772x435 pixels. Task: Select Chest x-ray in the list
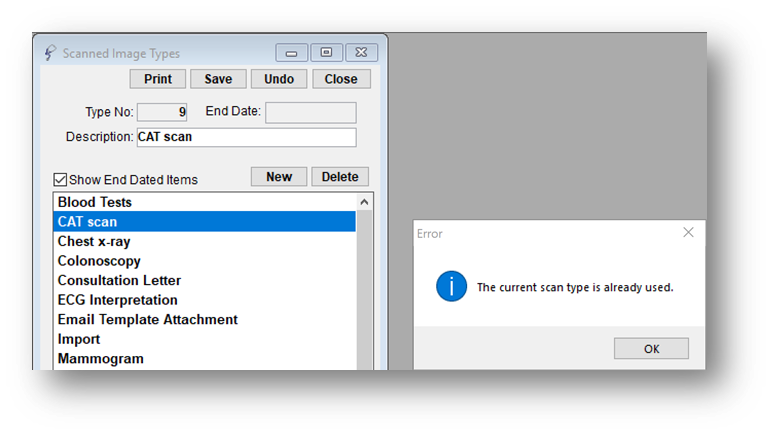204,241
